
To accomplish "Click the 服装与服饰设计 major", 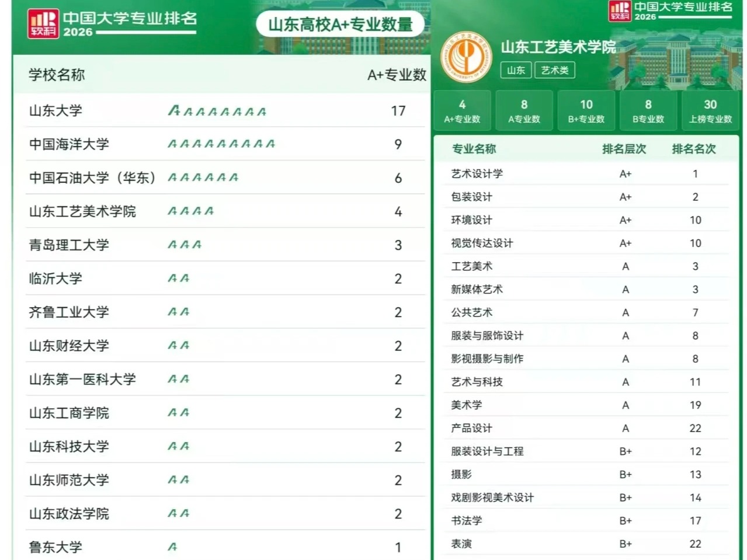I will coord(487,336).
